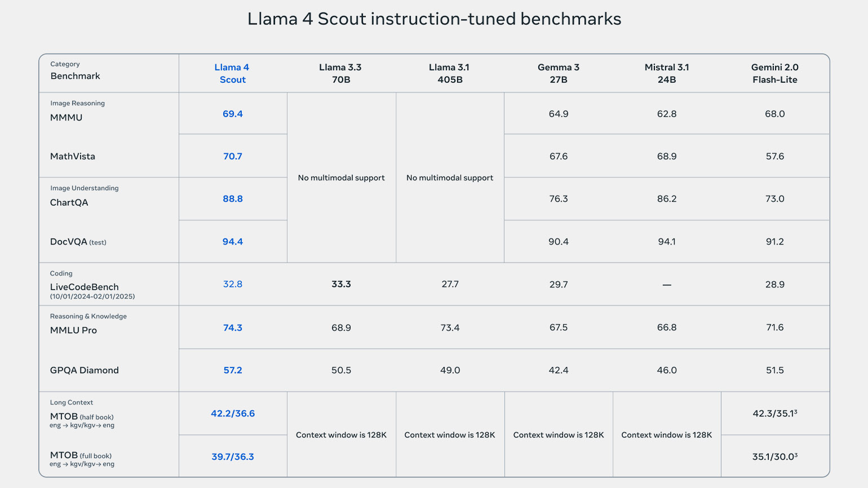Click the Mistral 3.1 24B column header
Screen dimensions: 868x488
(666, 73)
